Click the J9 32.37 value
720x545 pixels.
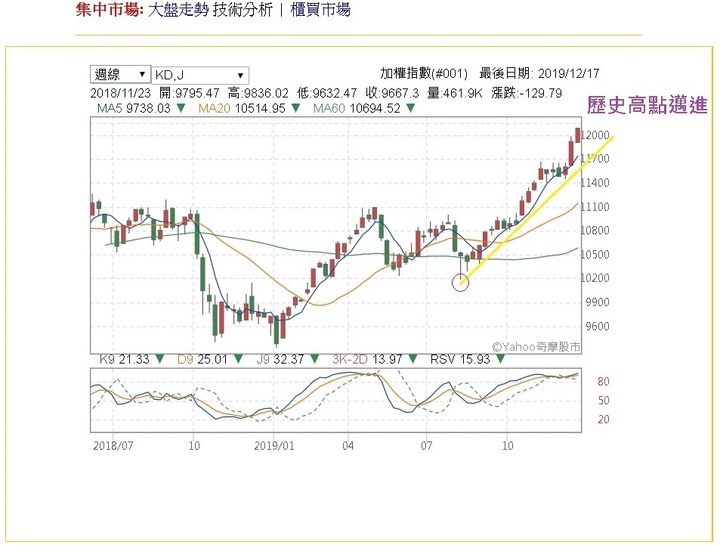click(280, 359)
